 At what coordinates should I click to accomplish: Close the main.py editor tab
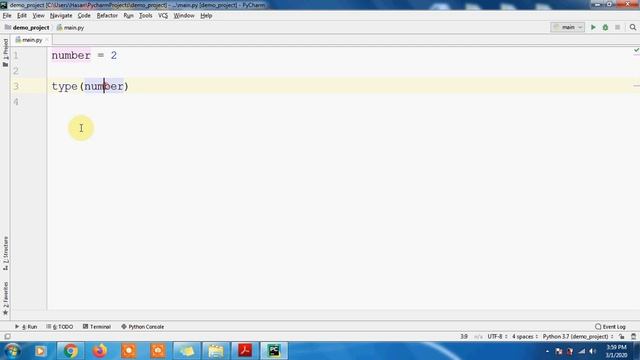(47, 40)
